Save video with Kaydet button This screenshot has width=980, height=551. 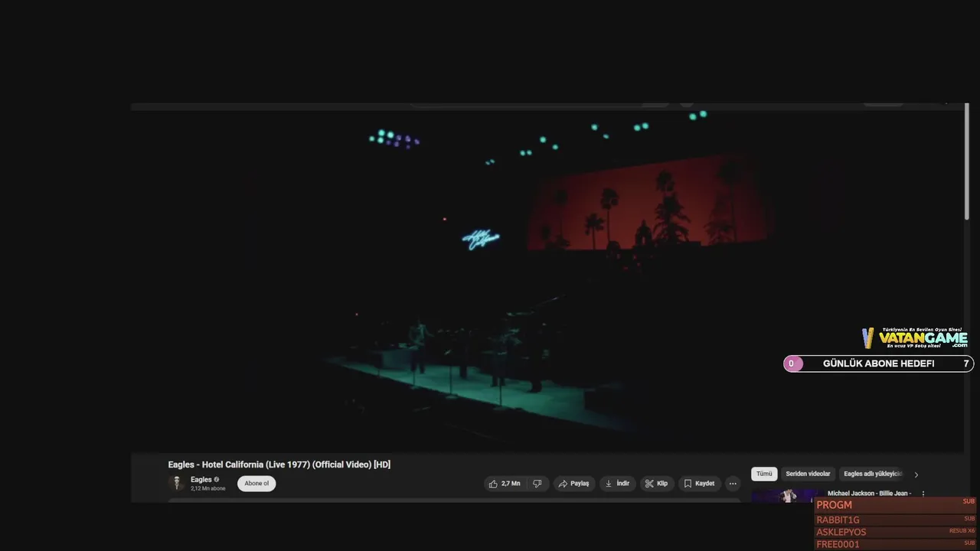(699, 484)
